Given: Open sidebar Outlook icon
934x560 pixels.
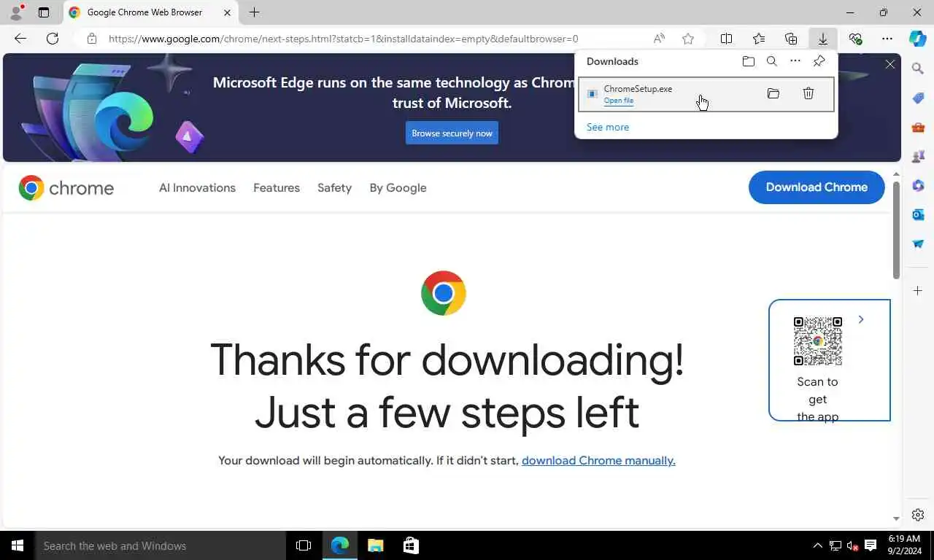Looking at the screenshot, I should [918, 214].
